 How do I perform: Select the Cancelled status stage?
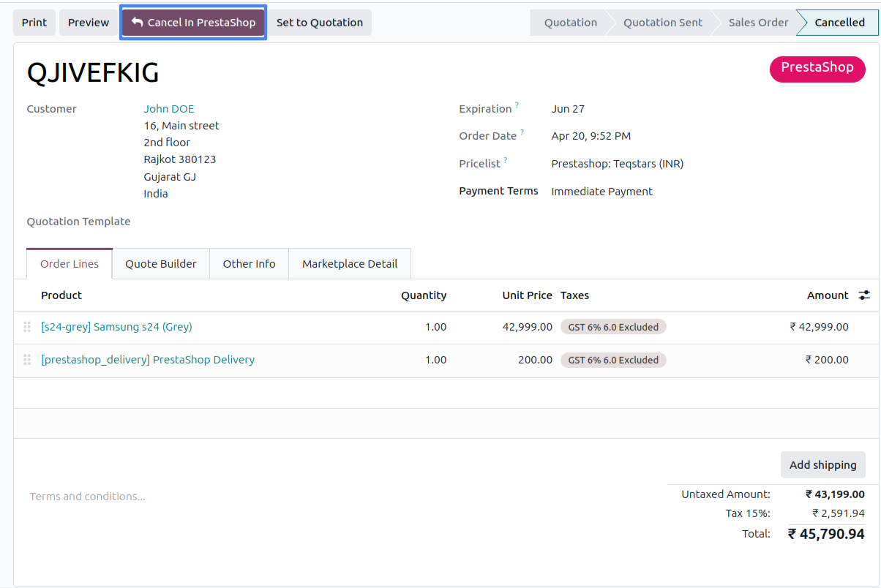click(x=839, y=23)
